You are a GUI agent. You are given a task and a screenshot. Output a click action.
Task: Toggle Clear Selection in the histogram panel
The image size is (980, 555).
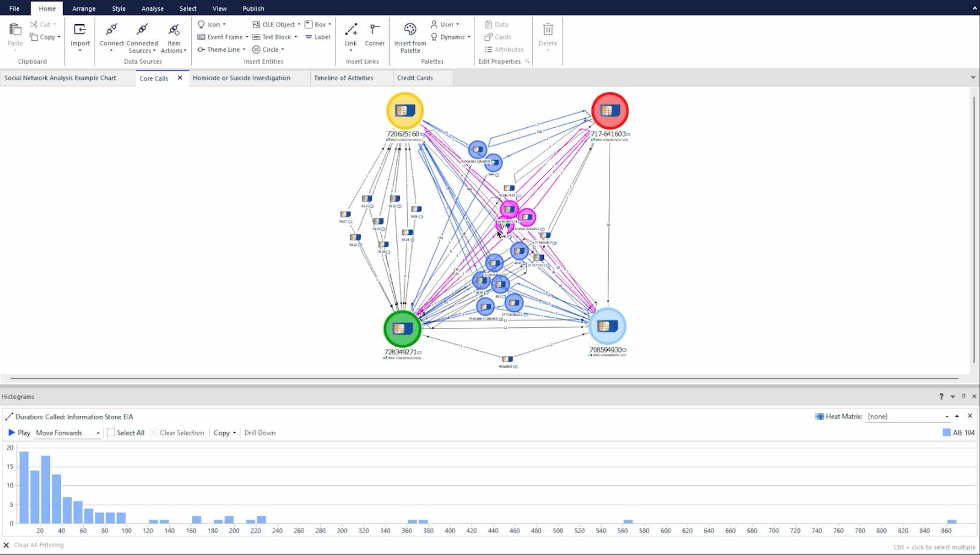pyautogui.click(x=178, y=432)
